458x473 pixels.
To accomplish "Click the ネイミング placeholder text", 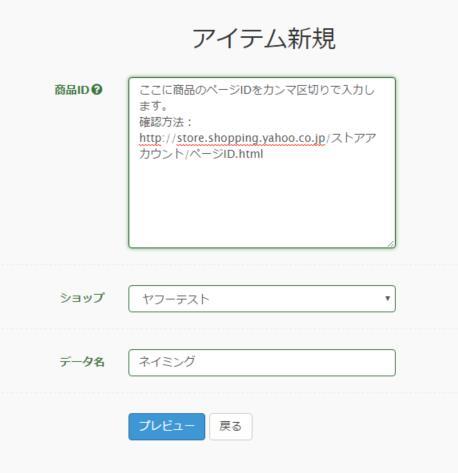I will click(167, 361).
